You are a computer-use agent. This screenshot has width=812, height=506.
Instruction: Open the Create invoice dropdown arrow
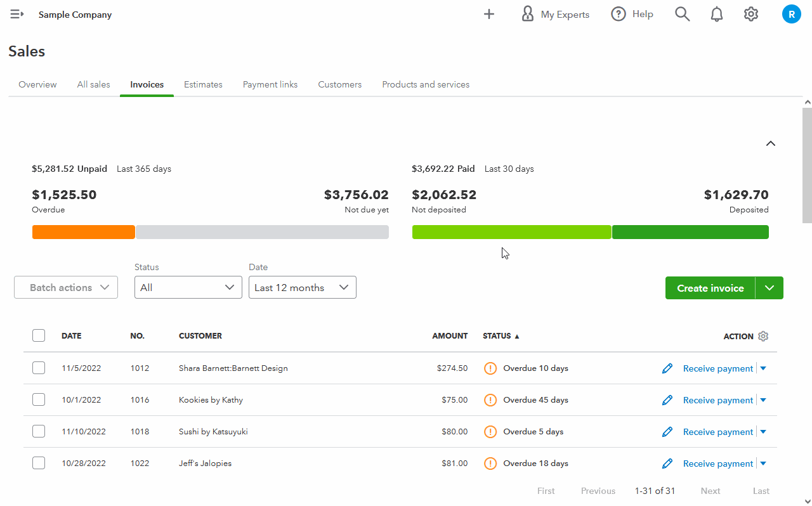(x=769, y=288)
